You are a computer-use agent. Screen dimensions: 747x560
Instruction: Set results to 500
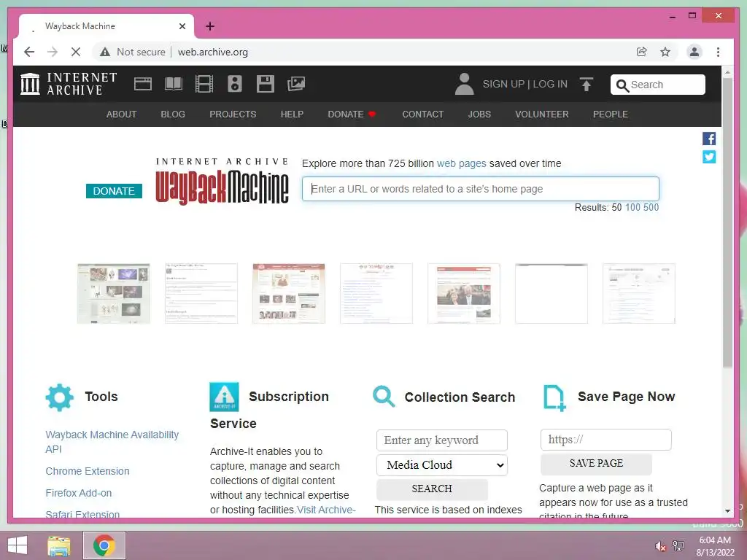[651, 208]
